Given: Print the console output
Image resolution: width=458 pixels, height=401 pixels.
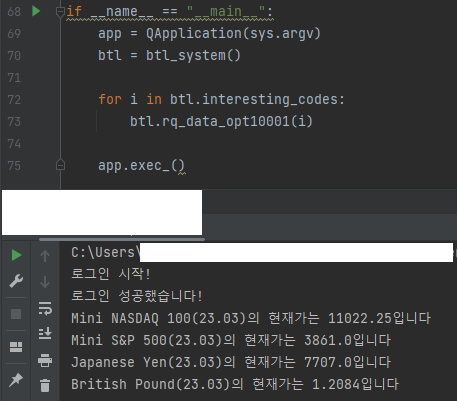Looking at the screenshot, I should click(x=45, y=360).
